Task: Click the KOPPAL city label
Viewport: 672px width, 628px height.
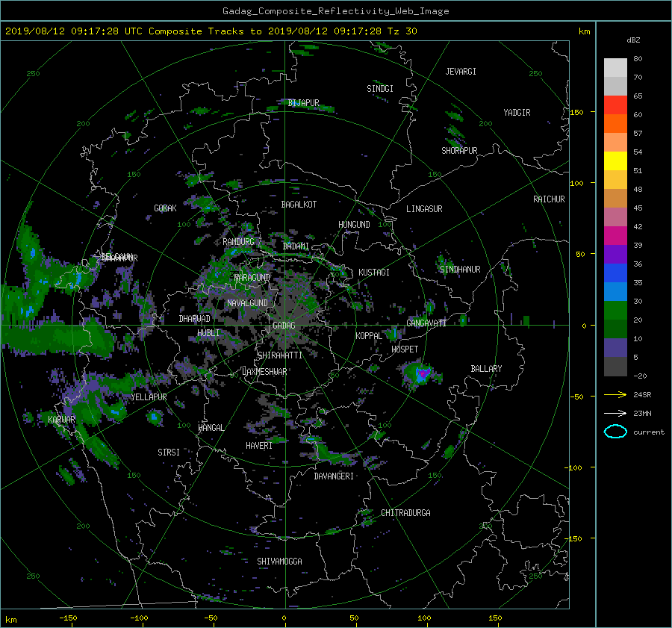Action: pos(369,336)
